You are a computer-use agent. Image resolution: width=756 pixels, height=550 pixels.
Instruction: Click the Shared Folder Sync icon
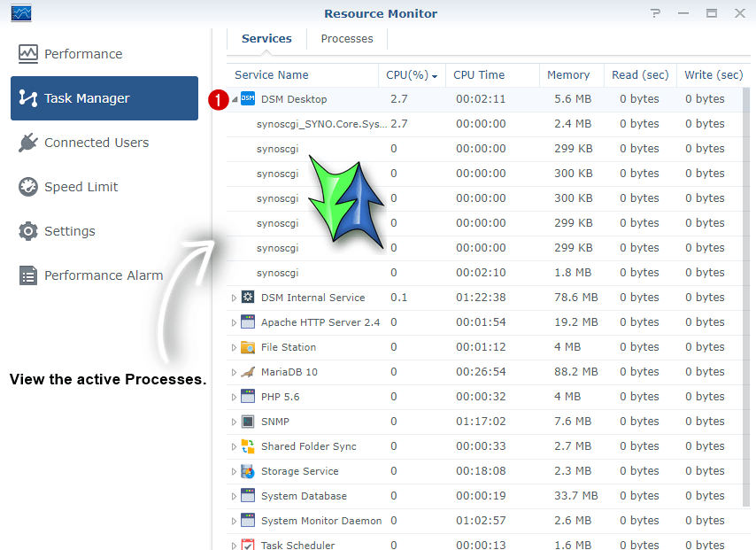pos(248,446)
